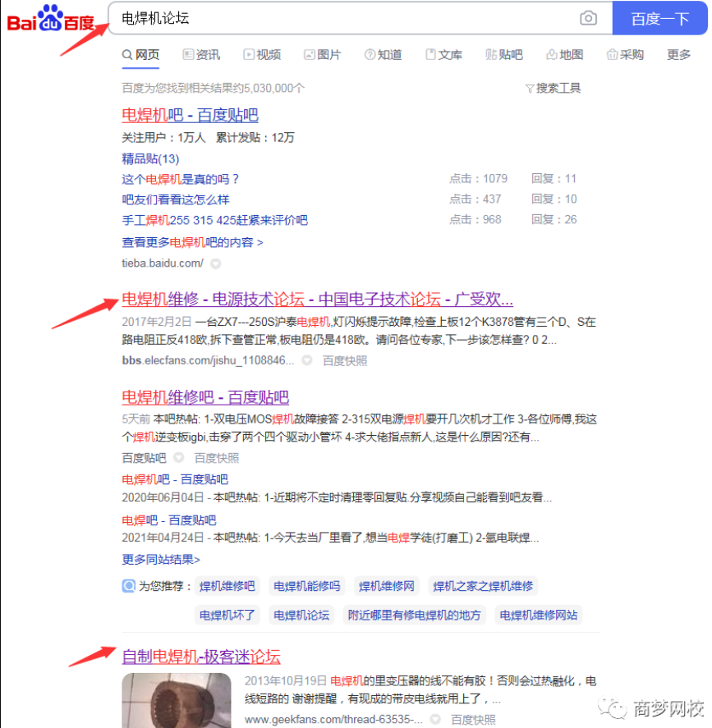Open 百度快照 for geekfans result
The height and width of the screenshot is (728, 712).
click(x=473, y=720)
